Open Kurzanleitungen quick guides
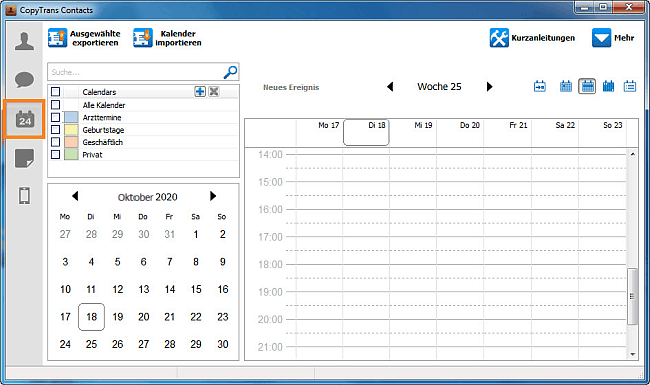The width and height of the screenshot is (650, 385). coord(533,38)
